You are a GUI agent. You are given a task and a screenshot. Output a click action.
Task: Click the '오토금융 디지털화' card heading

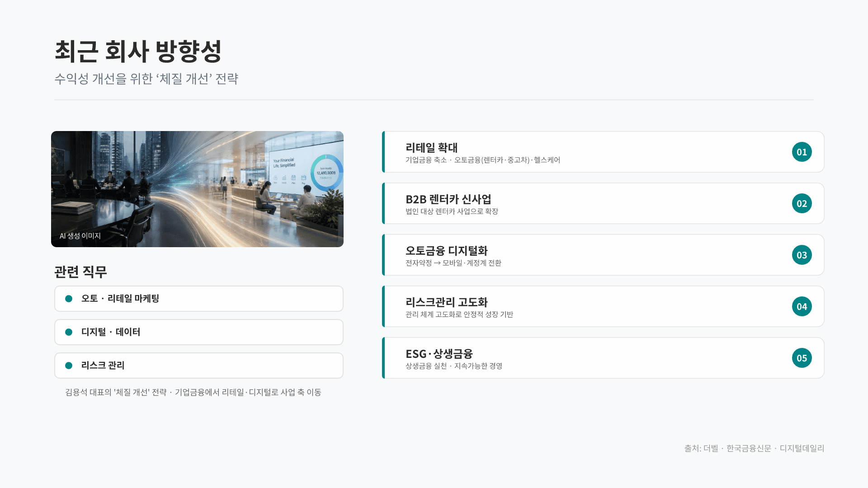(446, 251)
